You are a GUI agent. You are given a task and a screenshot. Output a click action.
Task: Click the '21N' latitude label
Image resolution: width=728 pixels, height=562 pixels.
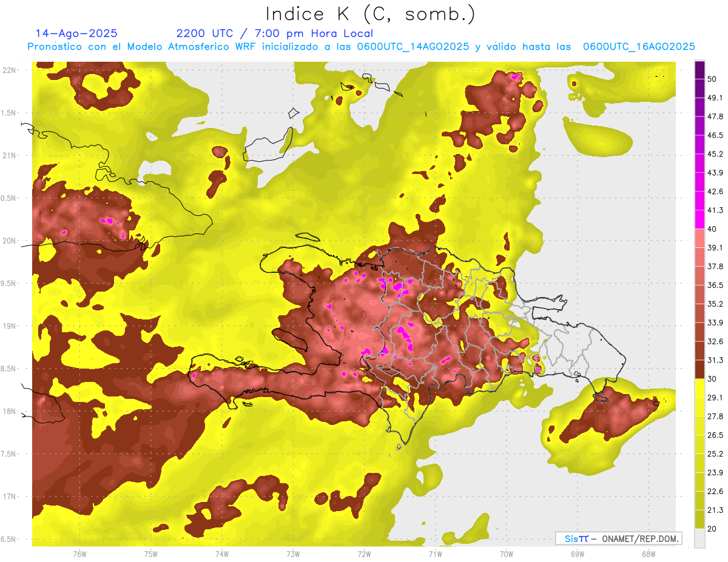(x=8, y=155)
